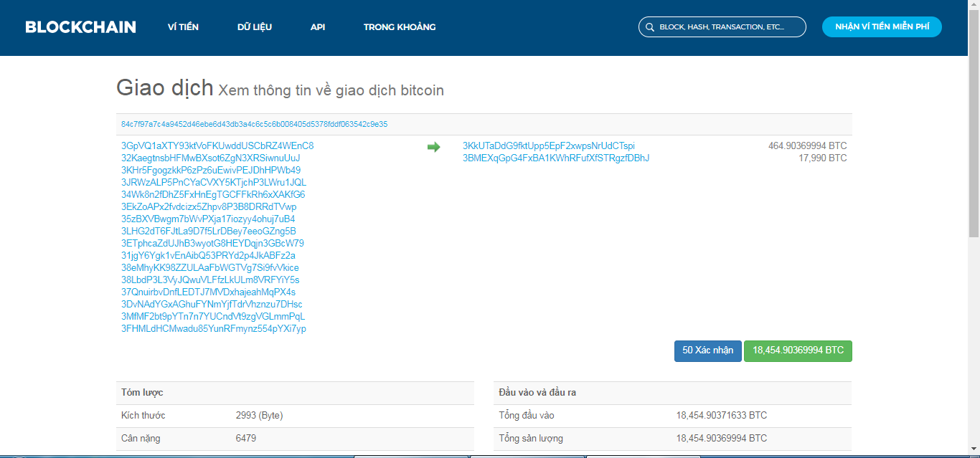Select the 464.90369994 BTC output amount

tap(808, 145)
